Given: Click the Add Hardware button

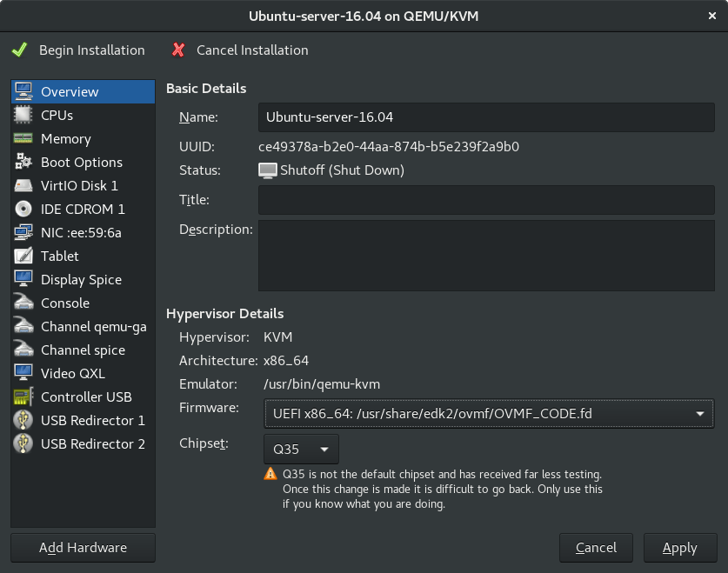Looking at the screenshot, I should coord(83,548).
